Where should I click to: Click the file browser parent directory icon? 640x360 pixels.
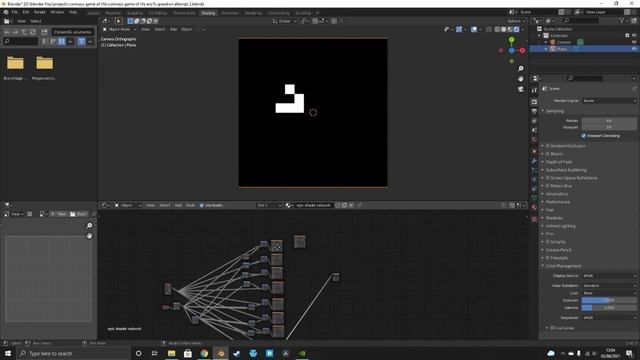pos(24,32)
